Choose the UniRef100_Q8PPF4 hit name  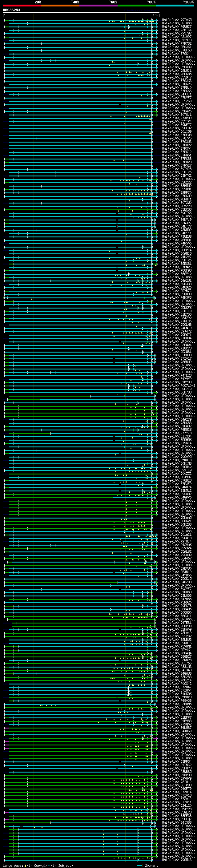tap(177, 250)
